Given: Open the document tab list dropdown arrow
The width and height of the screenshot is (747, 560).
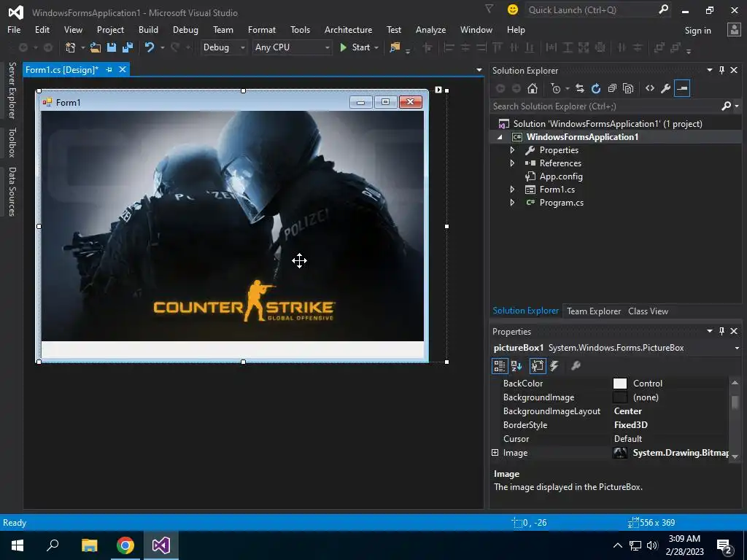Looking at the screenshot, I should [x=479, y=70].
